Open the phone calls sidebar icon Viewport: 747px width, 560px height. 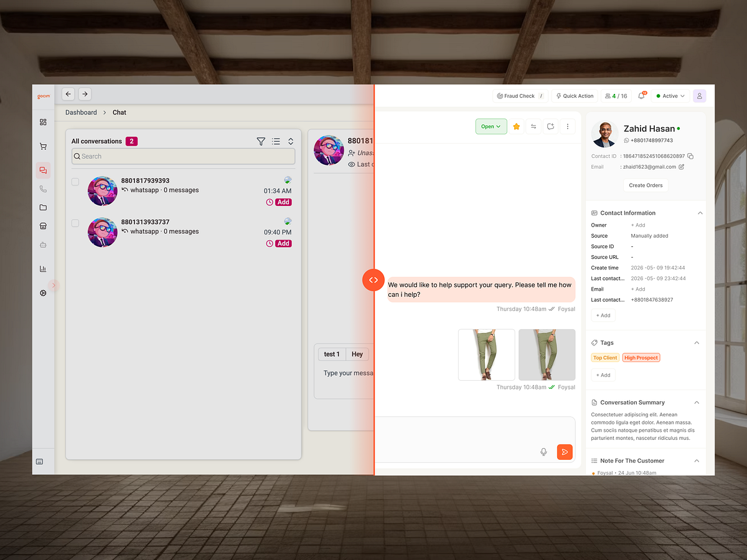click(x=43, y=189)
